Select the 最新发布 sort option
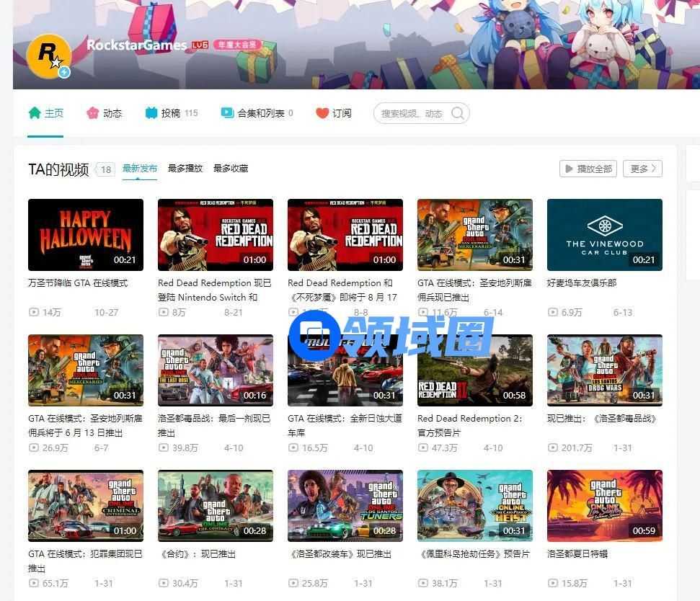 [140, 169]
